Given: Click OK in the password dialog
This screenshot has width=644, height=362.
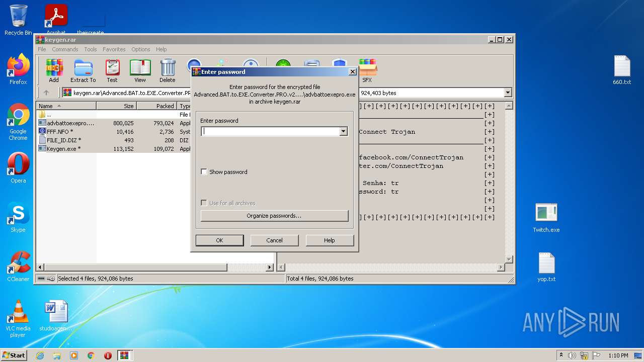Looking at the screenshot, I should [x=219, y=240].
